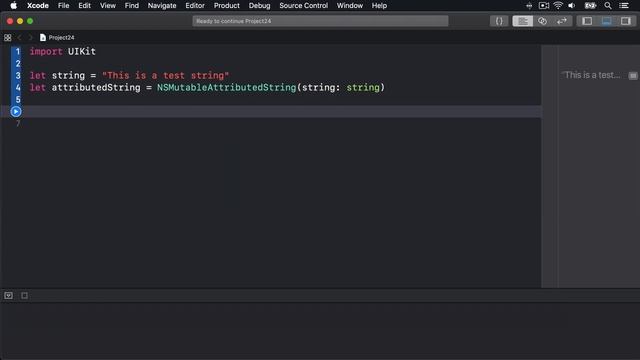Click line number 3 in gutter
The height and width of the screenshot is (360, 640).
(18, 76)
